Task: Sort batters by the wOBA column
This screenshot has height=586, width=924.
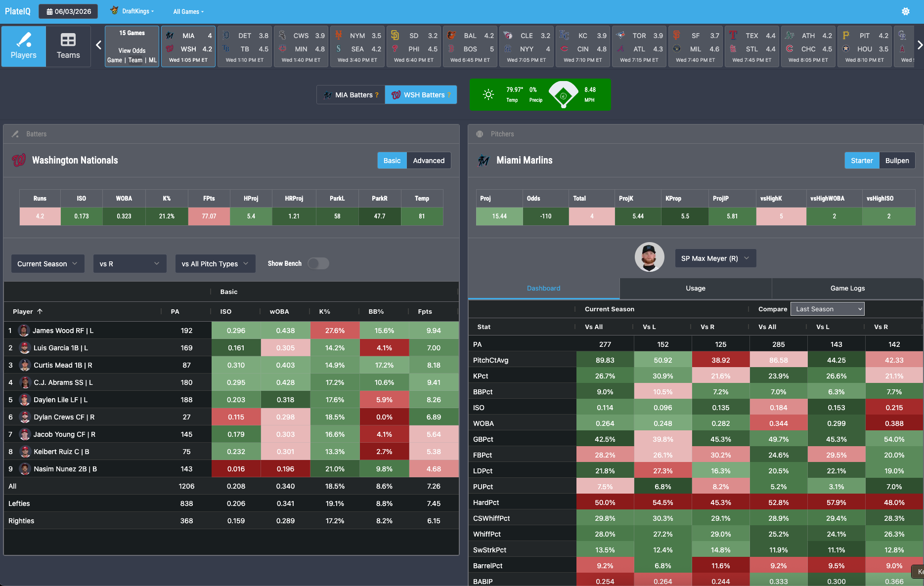Action: click(x=279, y=311)
